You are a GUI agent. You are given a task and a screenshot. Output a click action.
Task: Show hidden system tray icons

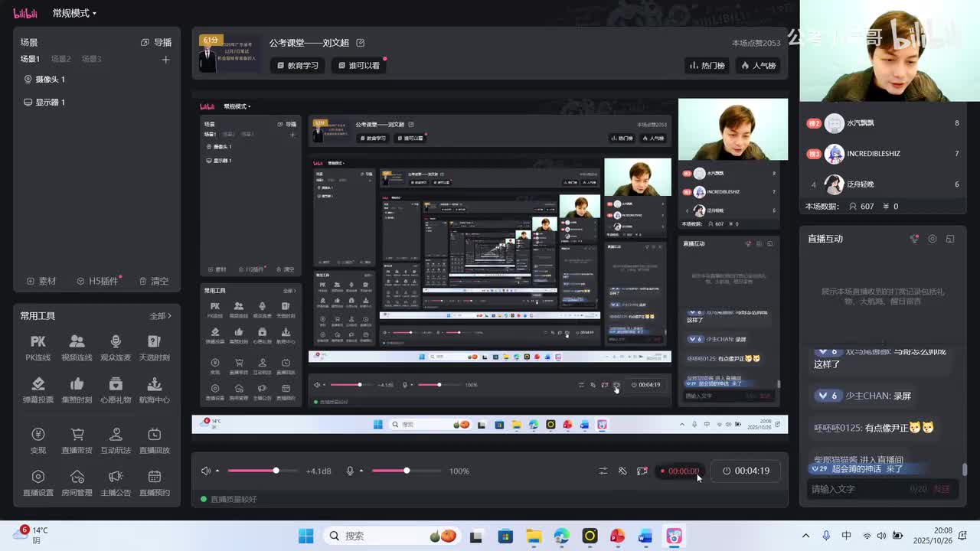pyautogui.click(x=805, y=536)
